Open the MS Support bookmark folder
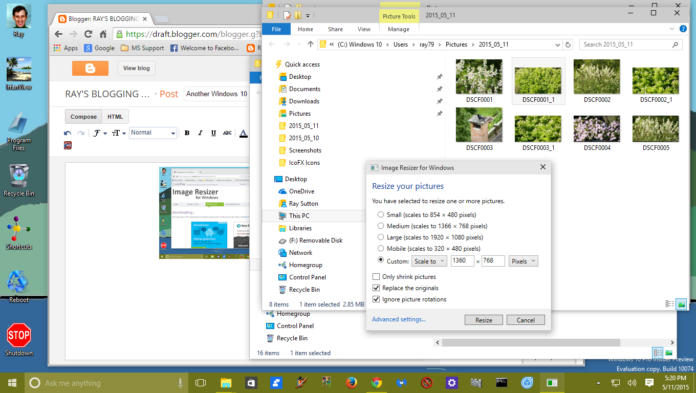This screenshot has width=696, height=393. [x=142, y=48]
